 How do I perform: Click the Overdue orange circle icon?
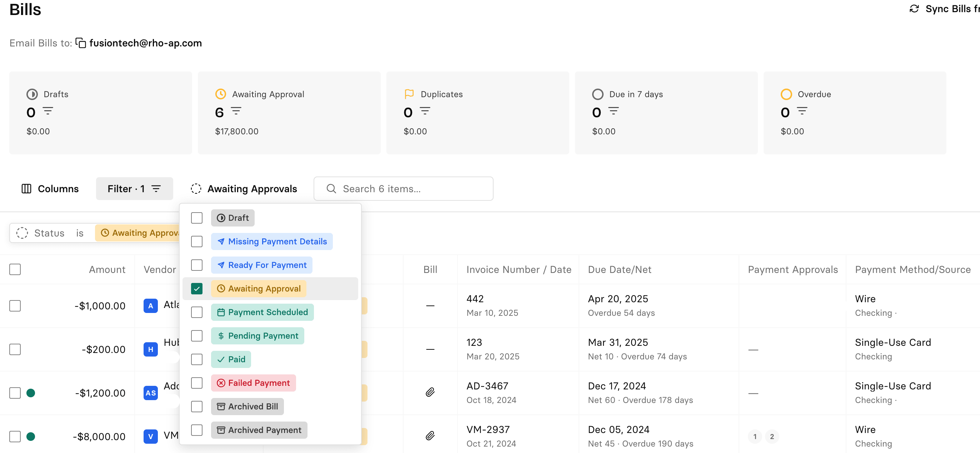(786, 94)
